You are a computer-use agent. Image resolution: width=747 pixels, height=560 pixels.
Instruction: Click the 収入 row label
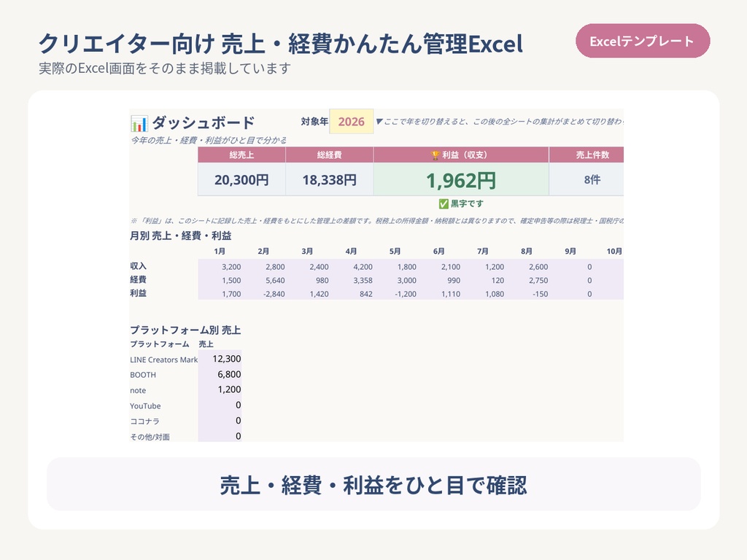point(138,266)
